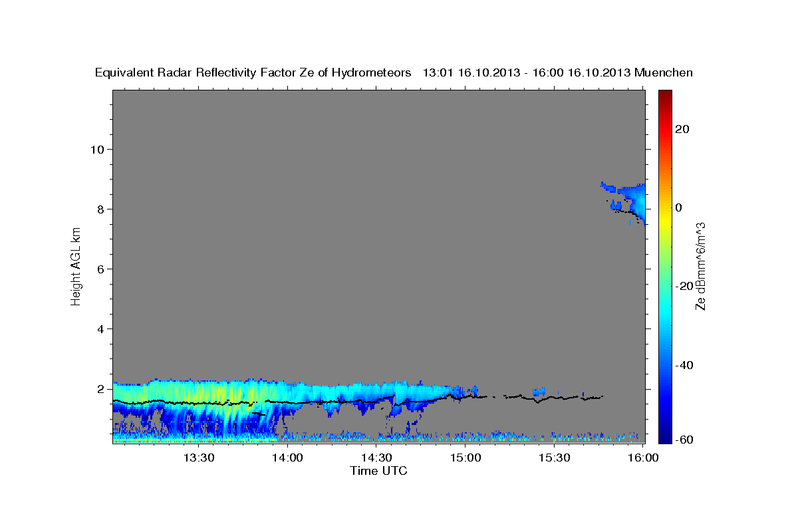The height and width of the screenshot is (532, 798).
Task: Click the colorbar value '-40'
Action: (684, 365)
